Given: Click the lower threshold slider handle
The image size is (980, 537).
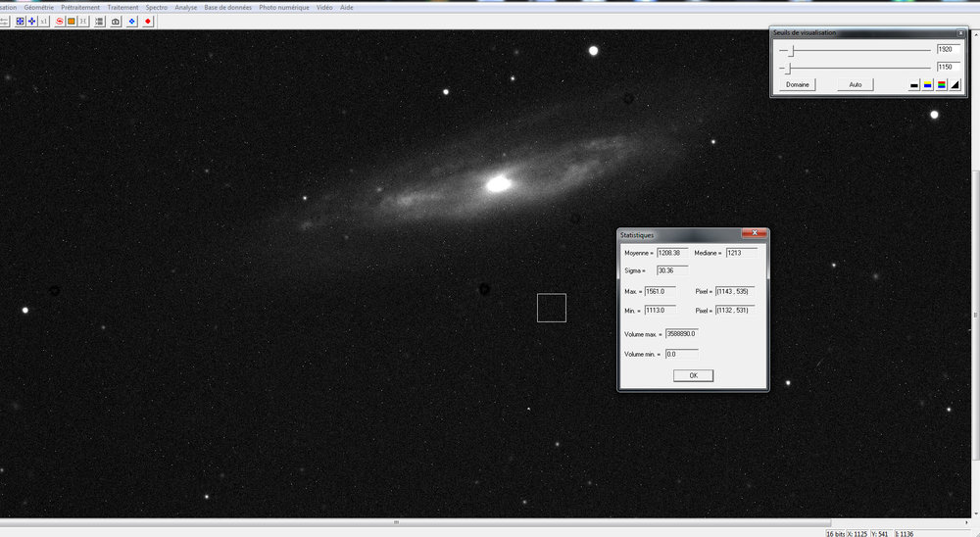Looking at the screenshot, I should coord(788,69).
